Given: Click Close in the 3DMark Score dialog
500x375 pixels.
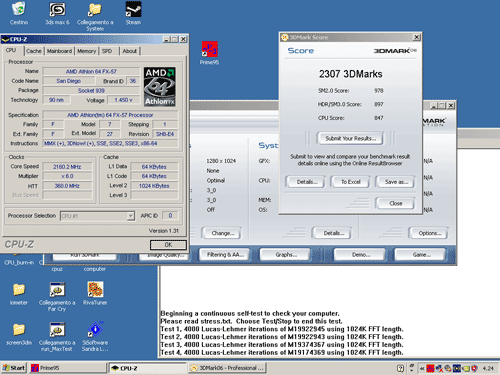Looking at the screenshot, I should click(396, 203).
